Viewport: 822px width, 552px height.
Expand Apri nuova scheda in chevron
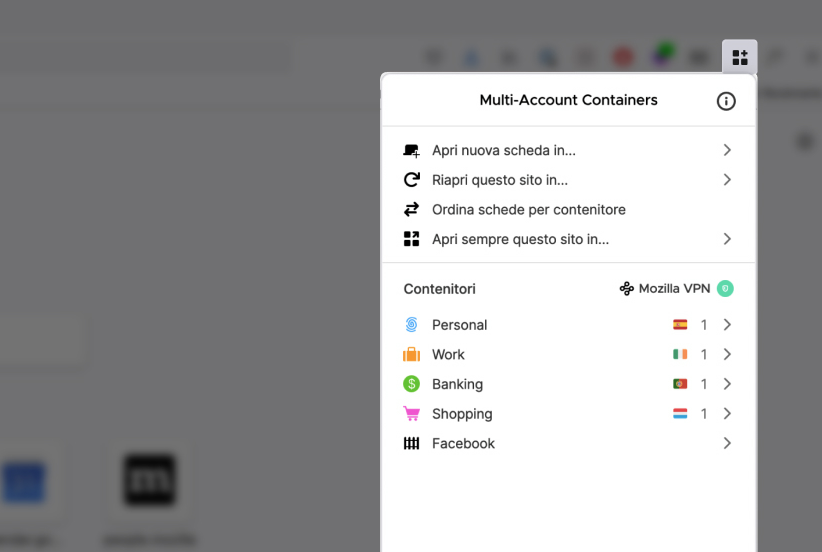click(727, 150)
